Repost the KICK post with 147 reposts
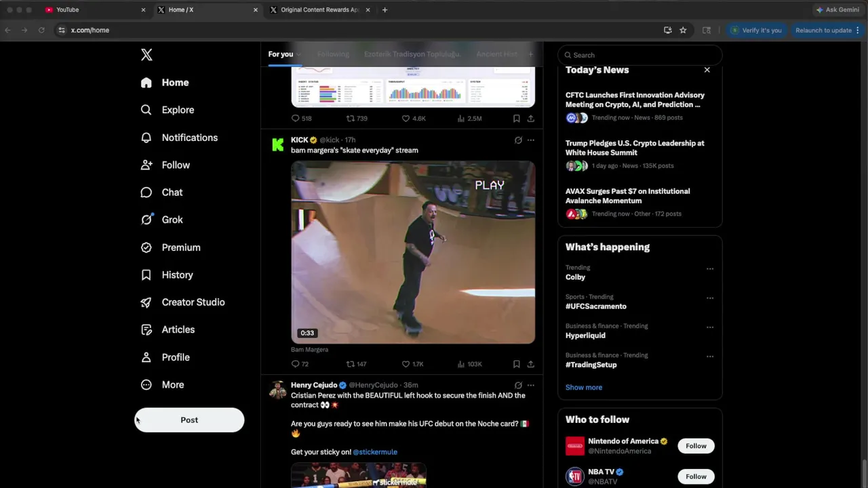The height and width of the screenshot is (488, 868). pyautogui.click(x=356, y=364)
